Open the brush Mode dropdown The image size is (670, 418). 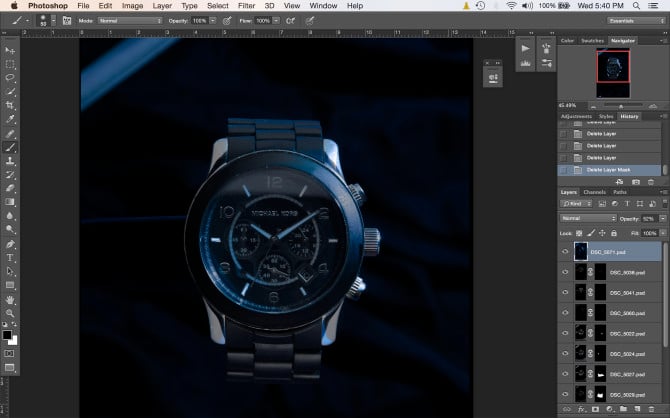pyautogui.click(x=130, y=21)
